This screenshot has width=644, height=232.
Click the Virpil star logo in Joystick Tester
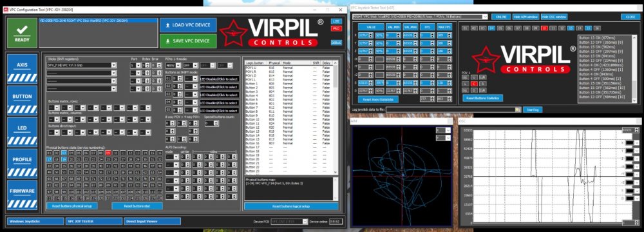click(x=486, y=59)
